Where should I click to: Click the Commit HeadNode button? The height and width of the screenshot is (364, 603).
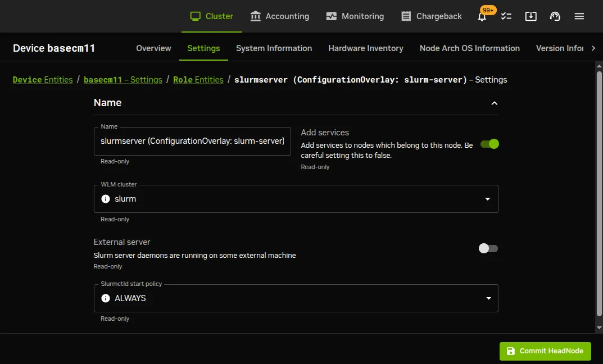coord(545,351)
